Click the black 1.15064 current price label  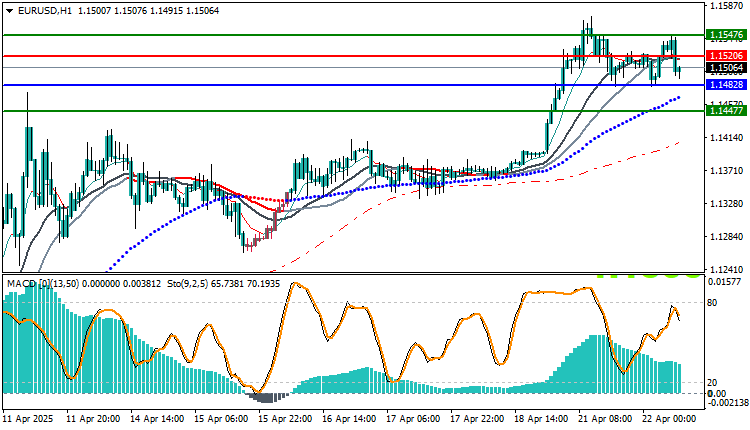coord(727,68)
